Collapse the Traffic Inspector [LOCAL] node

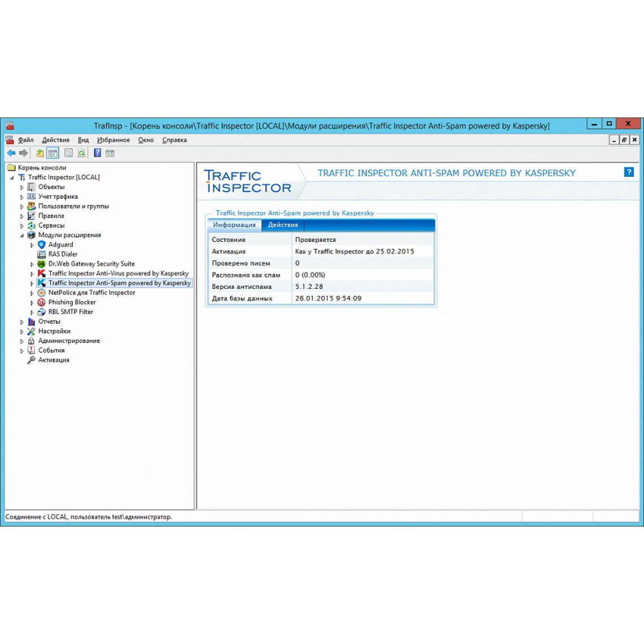(x=12, y=178)
